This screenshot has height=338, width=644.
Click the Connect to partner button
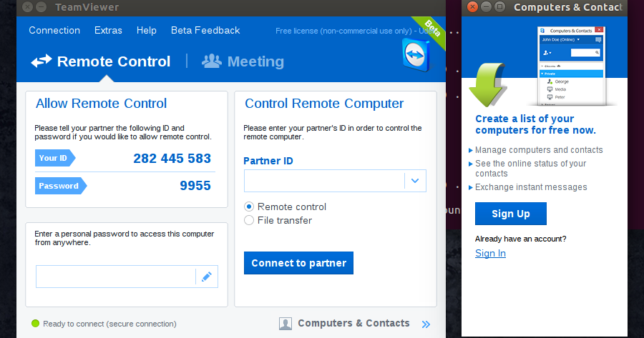[x=298, y=263]
